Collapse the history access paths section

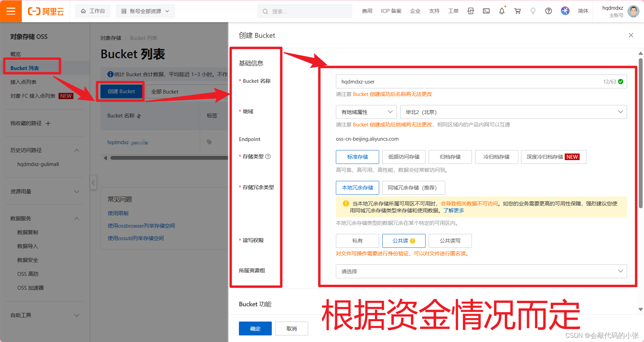pyautogui.click(x=77, y=150)
